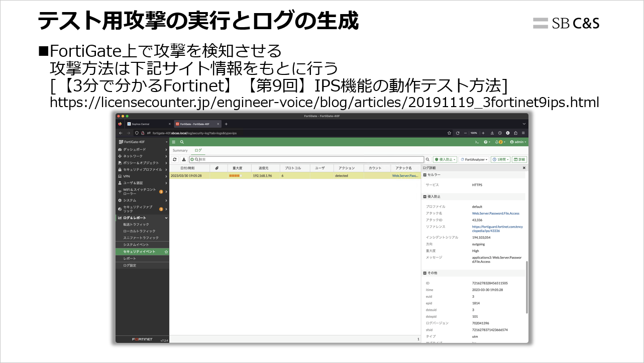Expand the VPN menu
This screenshot has width=644, height=363.
pos(142,176)
